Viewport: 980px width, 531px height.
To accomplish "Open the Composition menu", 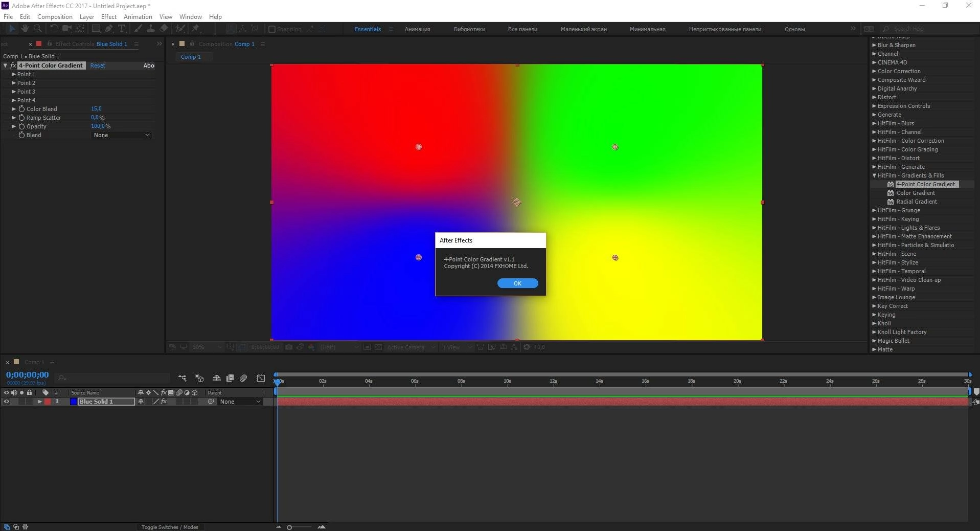I will [55, 16].
